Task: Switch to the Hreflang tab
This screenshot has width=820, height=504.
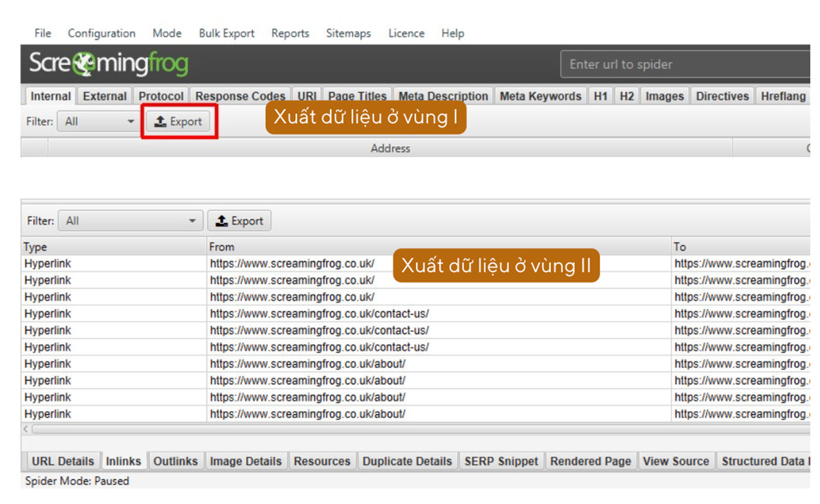Action: coord(783,96)
